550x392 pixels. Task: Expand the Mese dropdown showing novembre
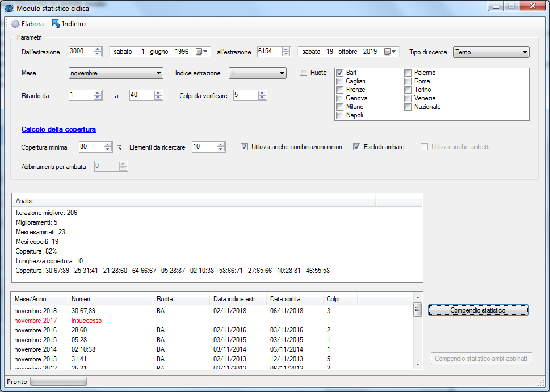click(116, 73)
